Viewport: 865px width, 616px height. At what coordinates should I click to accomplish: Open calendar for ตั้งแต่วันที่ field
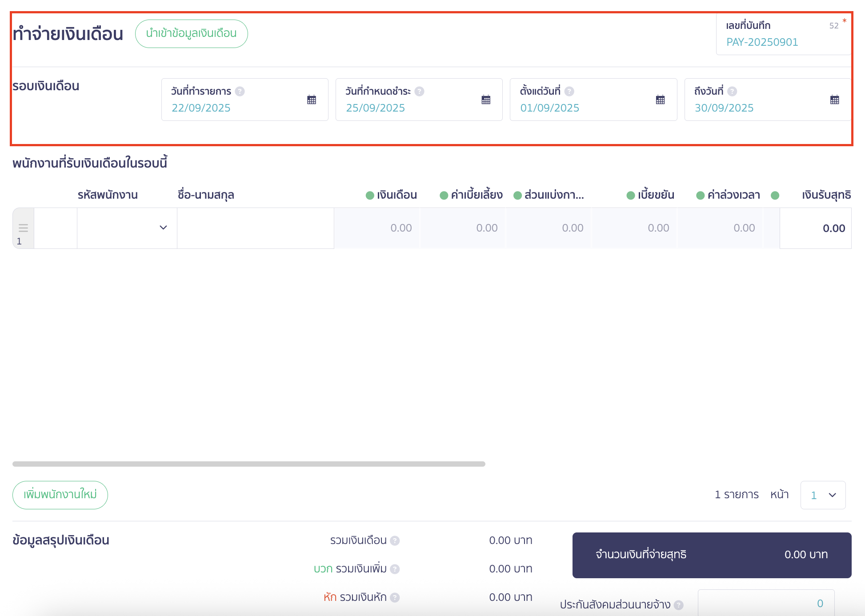pos(660,100)
